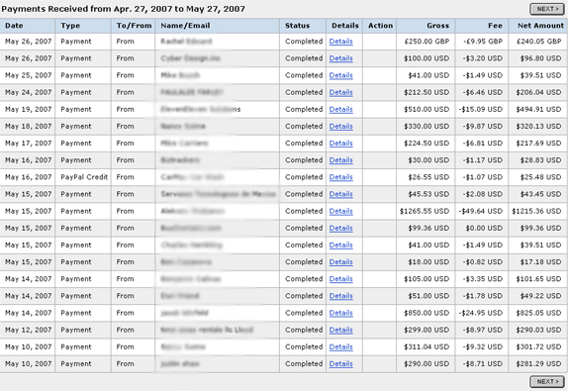Select the May 19, 2007 date cell

pyautogui.click(x=29, y=110)
